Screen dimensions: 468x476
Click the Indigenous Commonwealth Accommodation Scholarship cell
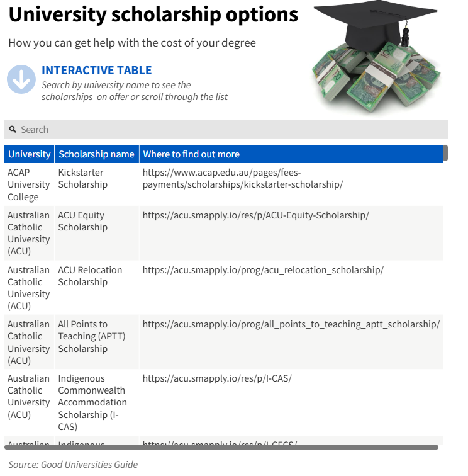point(92,402)
